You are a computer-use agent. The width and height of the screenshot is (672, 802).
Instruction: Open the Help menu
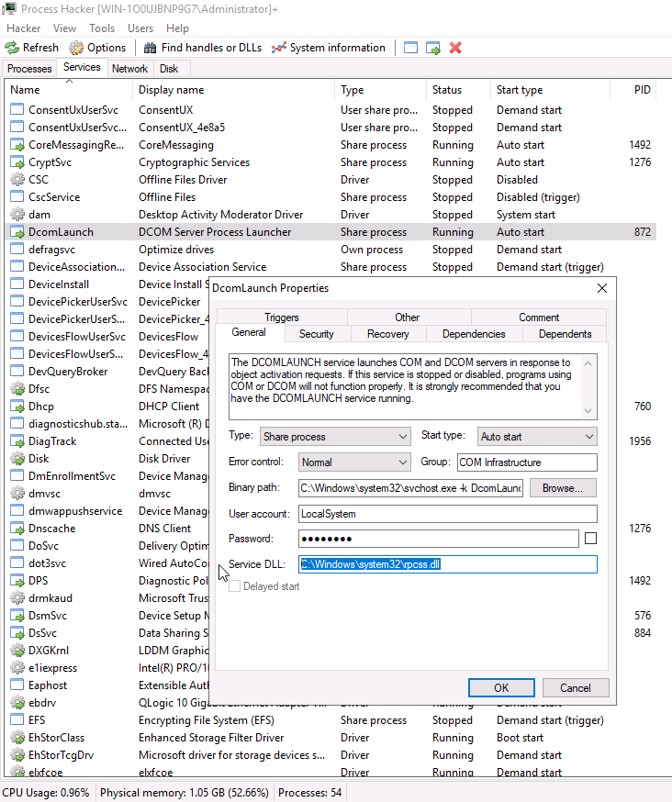pos(177,28)
